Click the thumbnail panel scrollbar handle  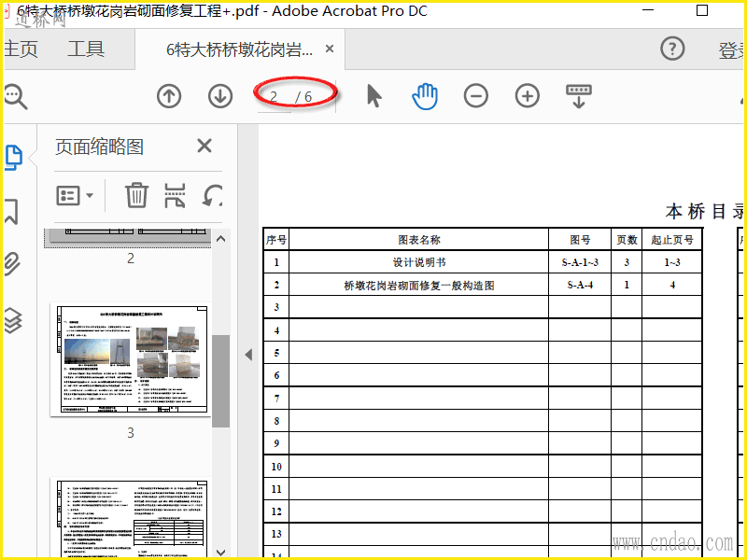pos(220,381)
